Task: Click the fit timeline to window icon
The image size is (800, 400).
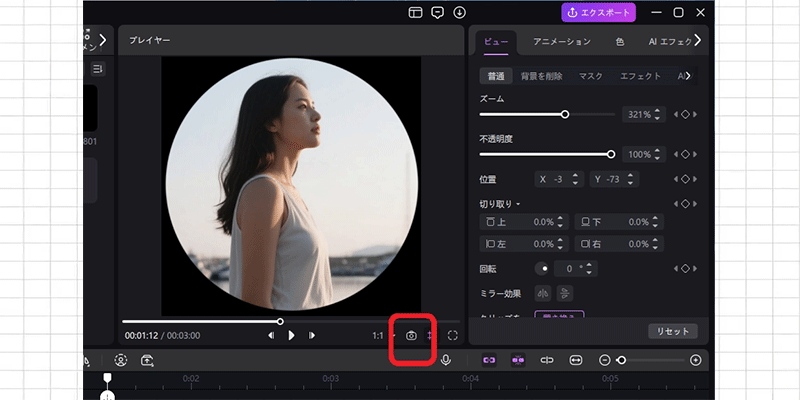Action: point(576,360)
